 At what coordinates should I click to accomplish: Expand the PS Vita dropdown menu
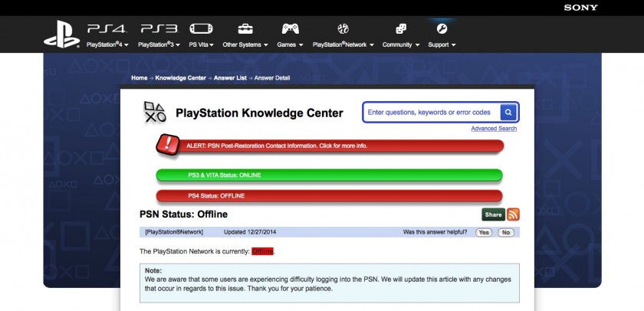pyautogui.click(x=201, y=44)
